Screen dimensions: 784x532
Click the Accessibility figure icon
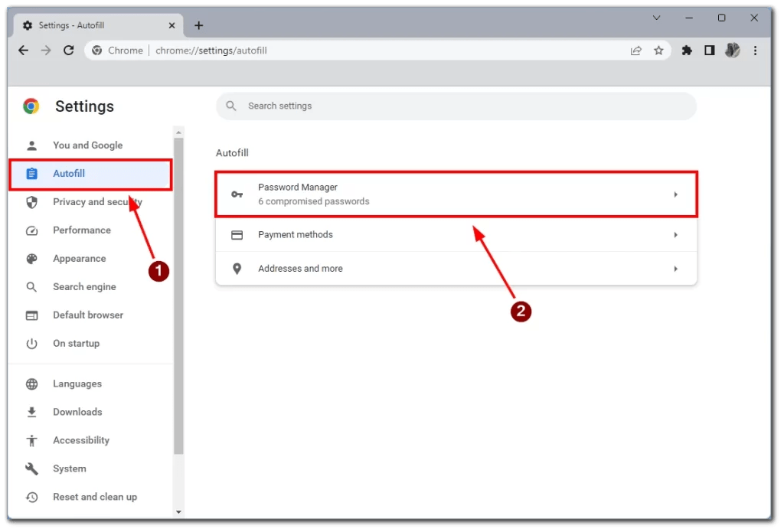tap(31, 440)
